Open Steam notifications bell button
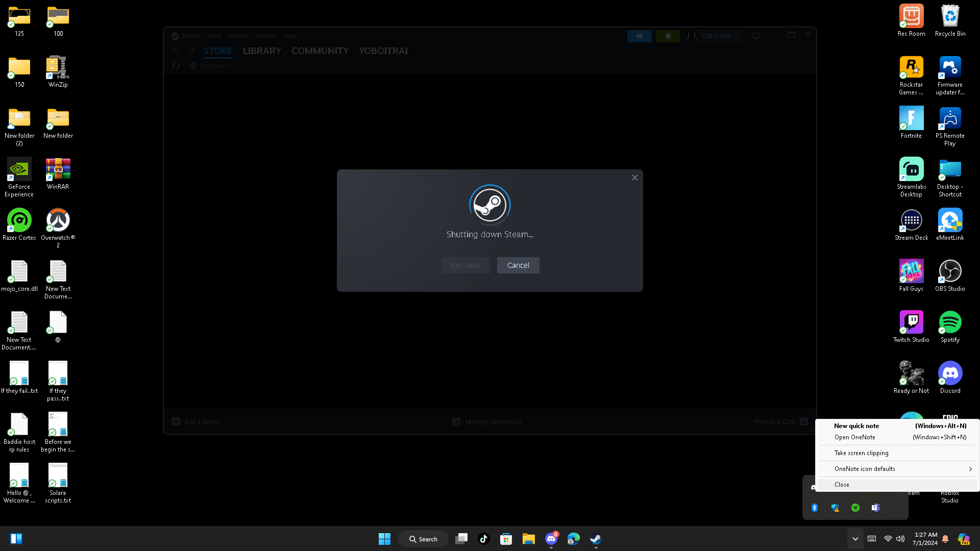Image resolution: width=980 pixels, height=551 pixels. point(668,36)
